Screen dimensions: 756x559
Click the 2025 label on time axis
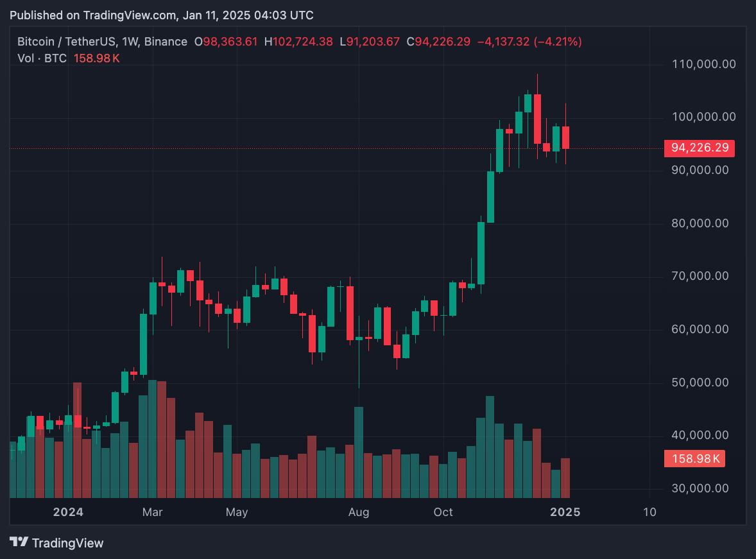point(565,512)
